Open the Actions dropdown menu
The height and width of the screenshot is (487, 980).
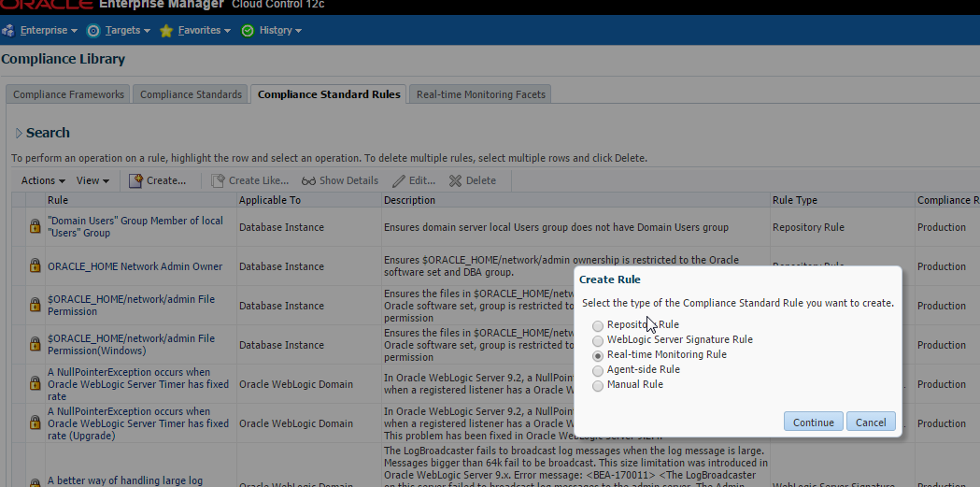click(43, 180)
